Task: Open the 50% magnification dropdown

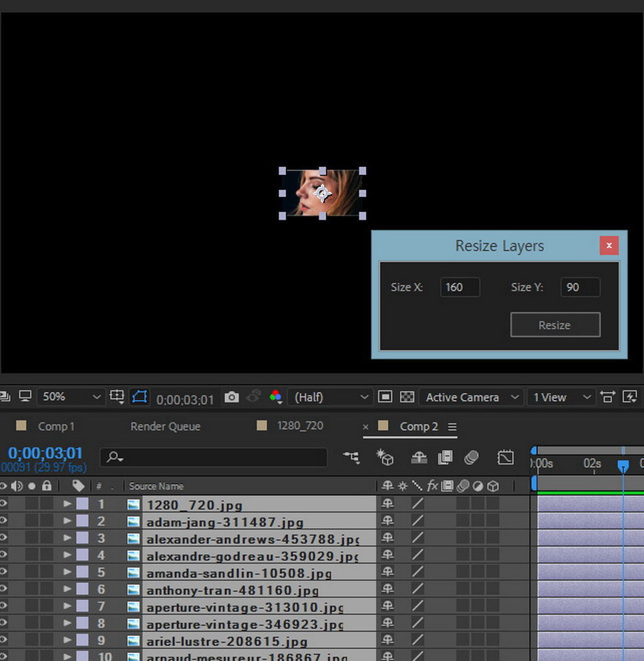Action: tap(71, 397)
